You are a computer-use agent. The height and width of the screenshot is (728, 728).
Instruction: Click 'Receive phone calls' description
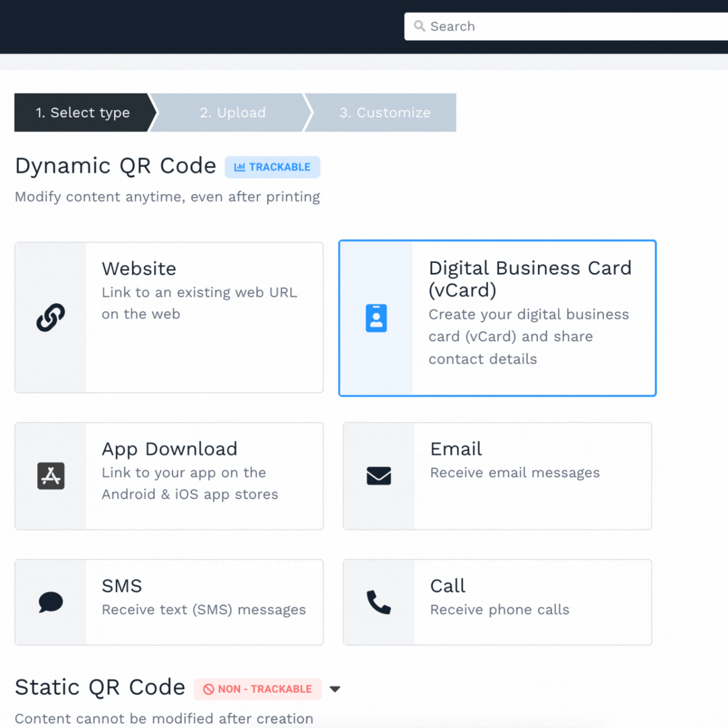click(x=499, y=609)
